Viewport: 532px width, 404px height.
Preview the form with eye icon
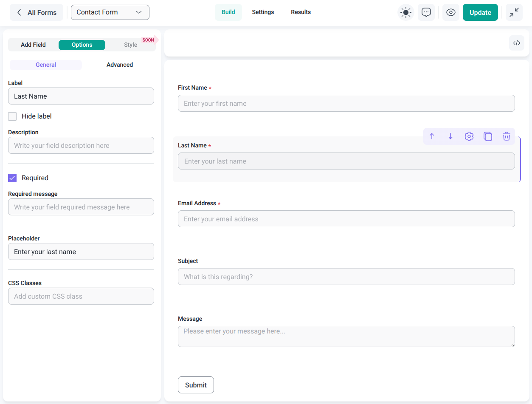(x=451, y=12)
